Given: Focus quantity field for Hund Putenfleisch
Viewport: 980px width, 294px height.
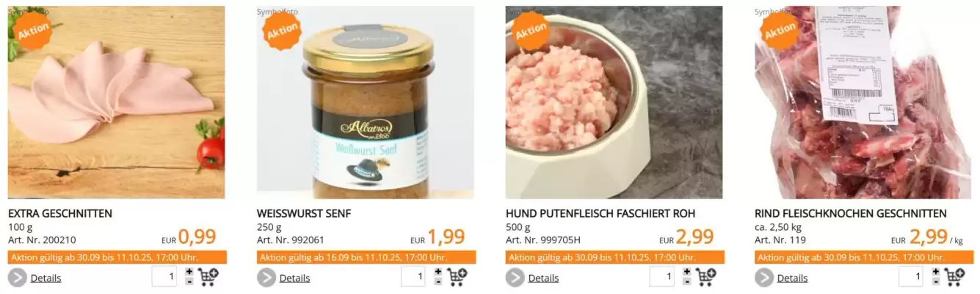Looking at the screenshot, I should tap(662, 277).
